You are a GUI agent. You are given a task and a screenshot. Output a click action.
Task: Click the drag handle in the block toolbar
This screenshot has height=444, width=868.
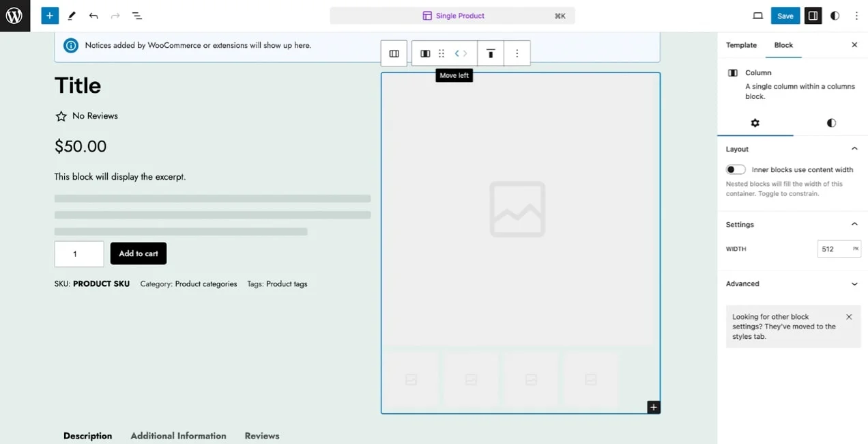(442, 53)
